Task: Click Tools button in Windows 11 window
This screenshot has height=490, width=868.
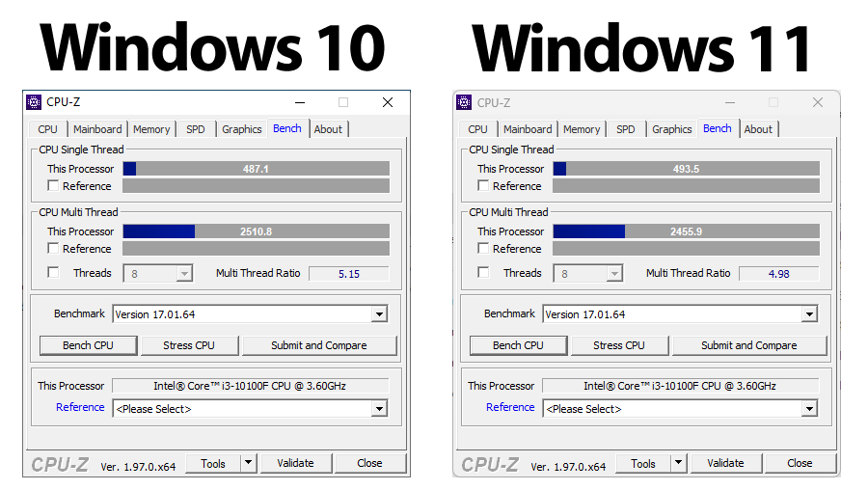Action: (x=643, y=463)
